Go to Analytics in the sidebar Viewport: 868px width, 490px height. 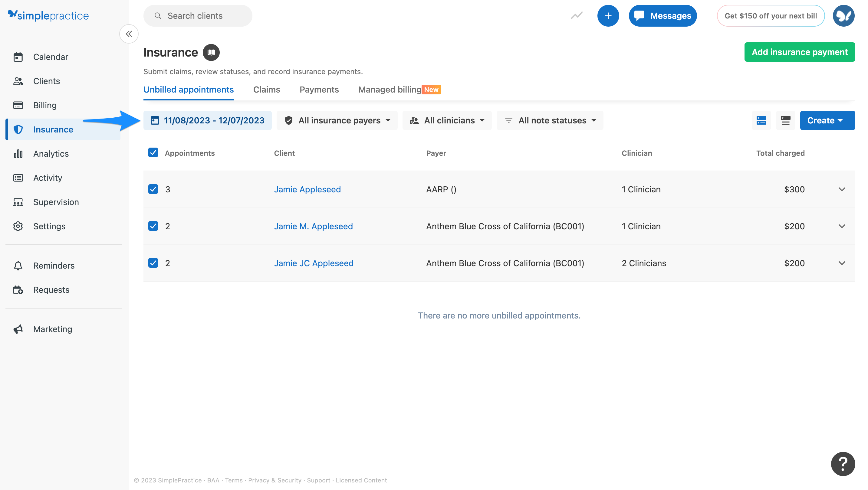coord(51,154)
